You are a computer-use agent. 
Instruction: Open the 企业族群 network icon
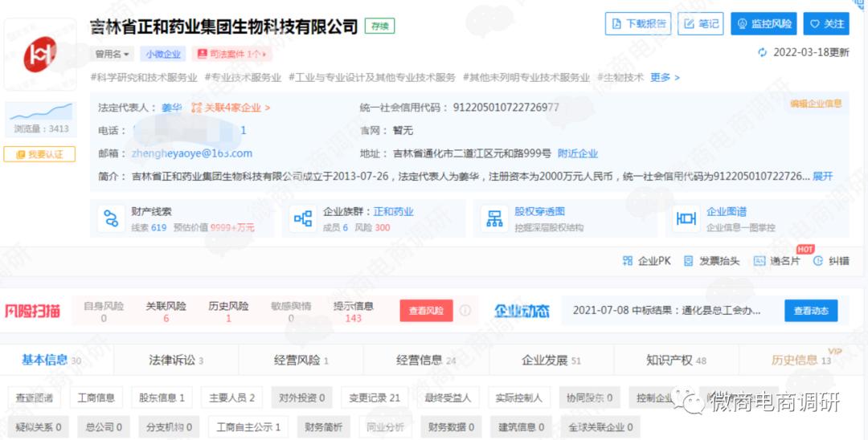point(302,218)
